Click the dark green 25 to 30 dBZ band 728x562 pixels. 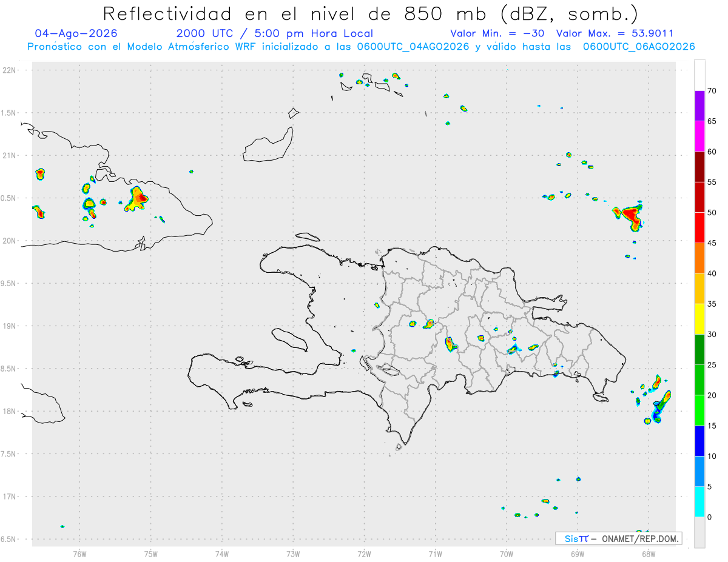(699, 349)
